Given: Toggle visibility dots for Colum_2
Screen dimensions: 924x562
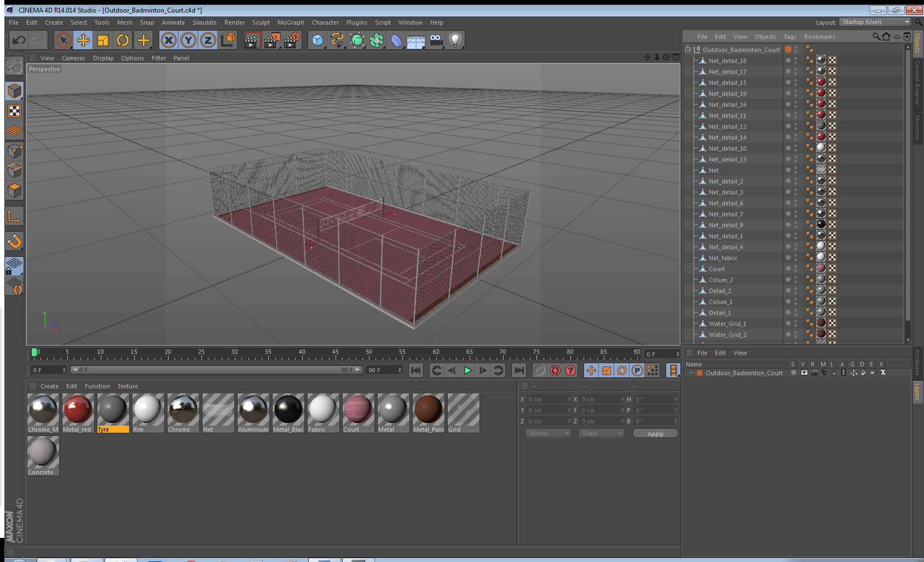Looking at the screenshot, I should tap(795, 279).
